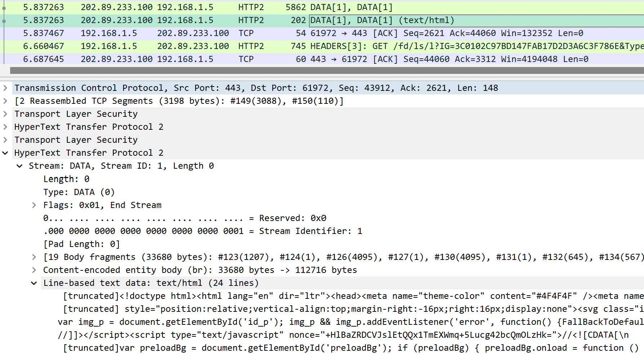Expand the Flags: 0x01, End Stream node

34,205
